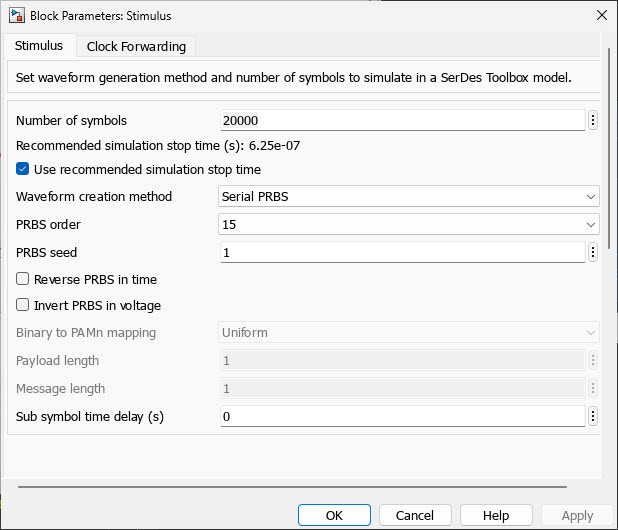Open the Waveform creation method dropdown
The height and width of the screenshot is (530, 618).
pos(408,196)
